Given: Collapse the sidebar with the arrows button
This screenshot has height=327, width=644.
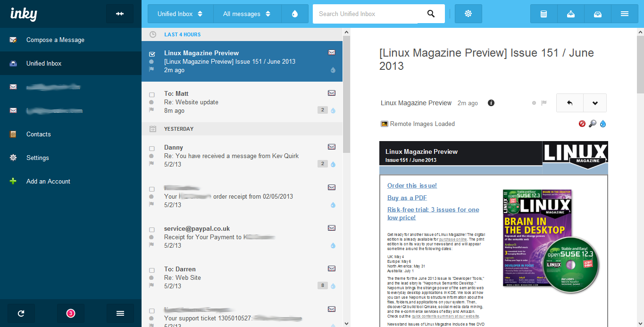Looking at the screenshot, I should [120, 14].
